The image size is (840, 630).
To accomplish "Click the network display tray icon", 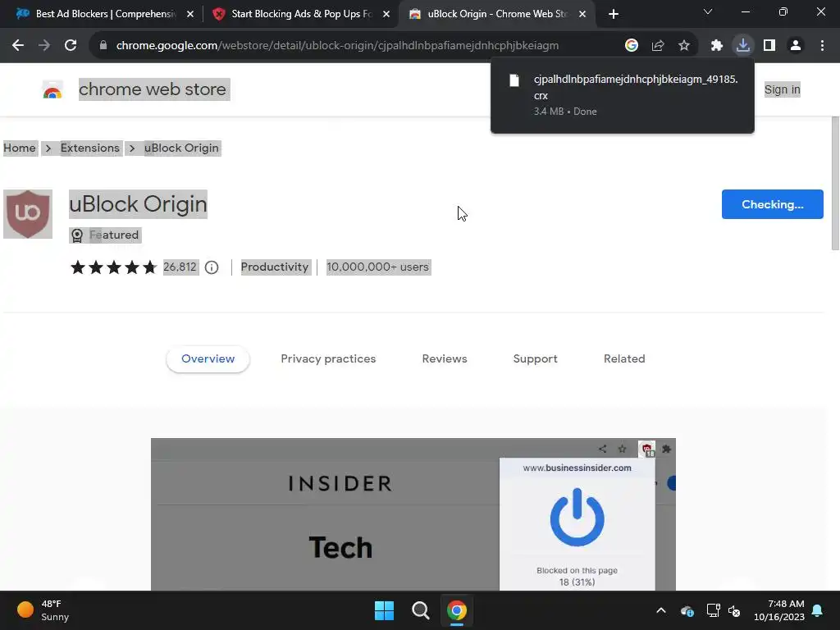I will [x=713, y=610].
